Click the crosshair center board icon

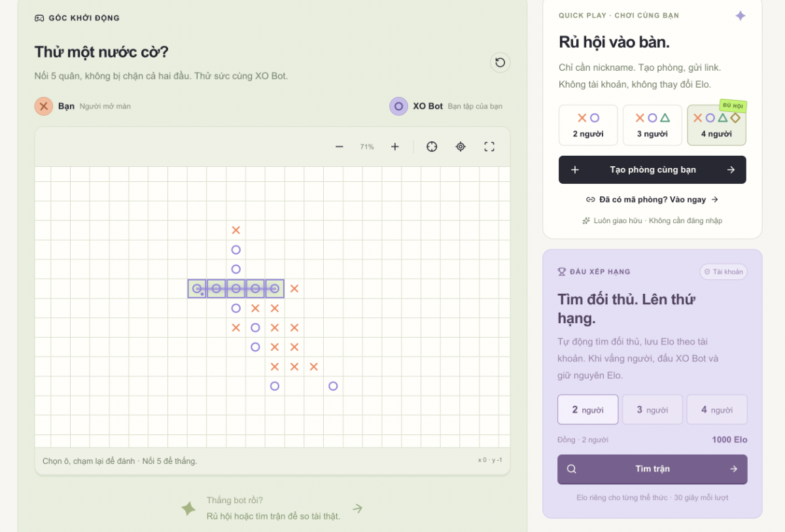(432, 147)
